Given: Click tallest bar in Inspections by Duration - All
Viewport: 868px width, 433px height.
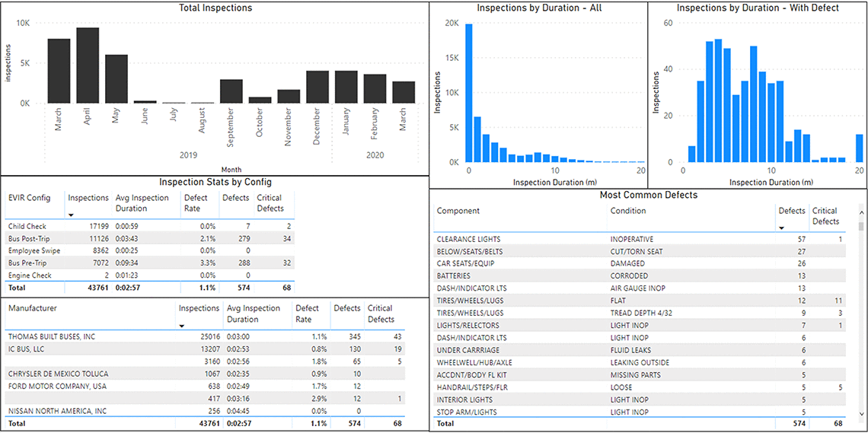Looking at the screenshot, I should pos(469,93).
